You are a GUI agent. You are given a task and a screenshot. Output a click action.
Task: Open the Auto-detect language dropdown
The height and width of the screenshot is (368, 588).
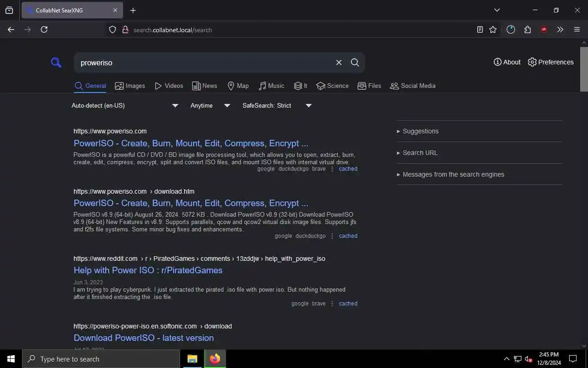[x=125, y=105]
